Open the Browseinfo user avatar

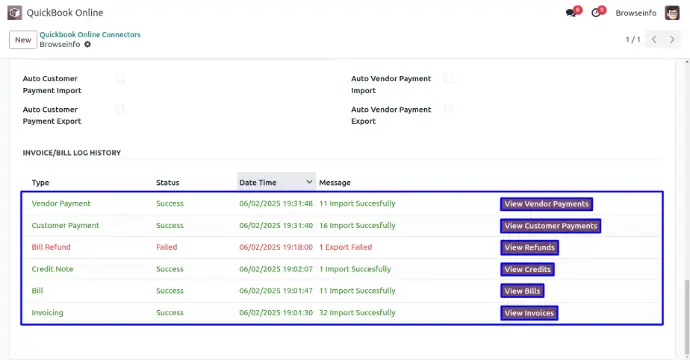(x=672, y=13)
